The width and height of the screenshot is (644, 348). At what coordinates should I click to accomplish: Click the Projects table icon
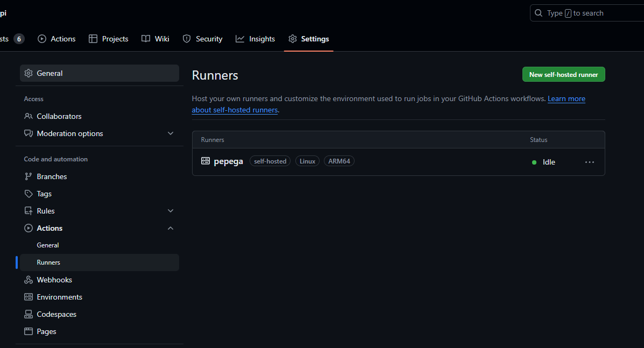tap(93, 39)
